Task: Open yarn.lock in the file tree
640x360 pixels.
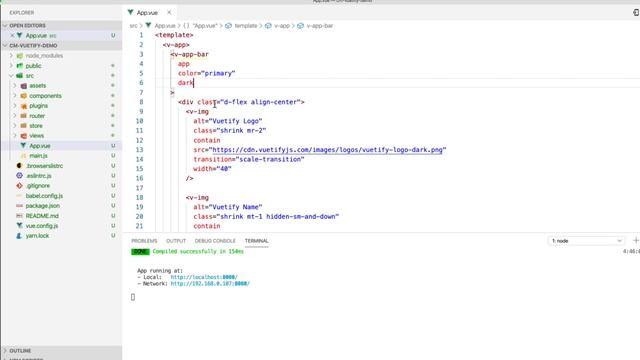Action: pyautogui.click(x=37, y=236)
